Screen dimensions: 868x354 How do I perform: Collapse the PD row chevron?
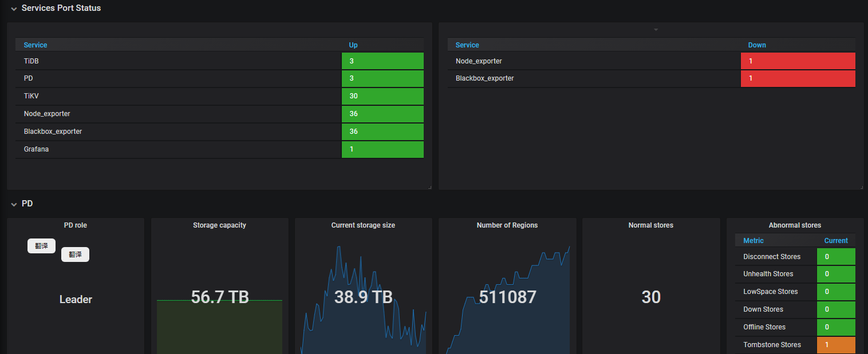(14, 204)
